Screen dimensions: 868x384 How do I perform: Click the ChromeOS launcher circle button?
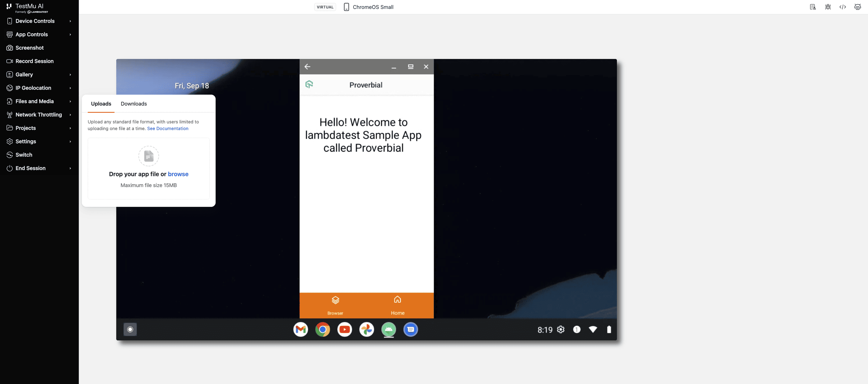pos(130,329)
